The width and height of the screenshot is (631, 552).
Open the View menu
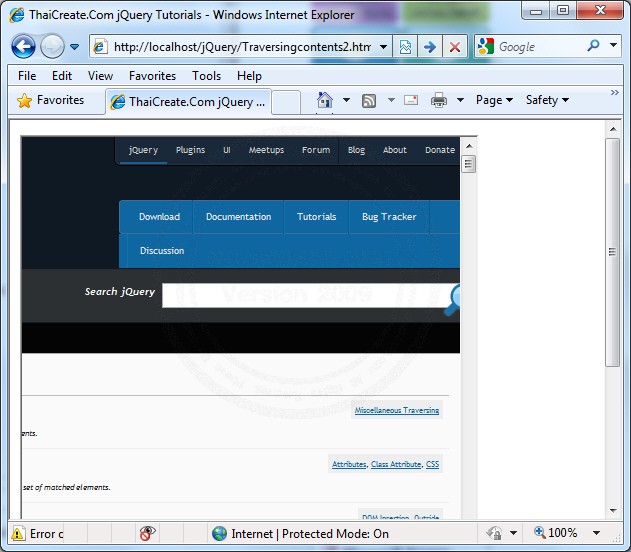coord(100,76)
